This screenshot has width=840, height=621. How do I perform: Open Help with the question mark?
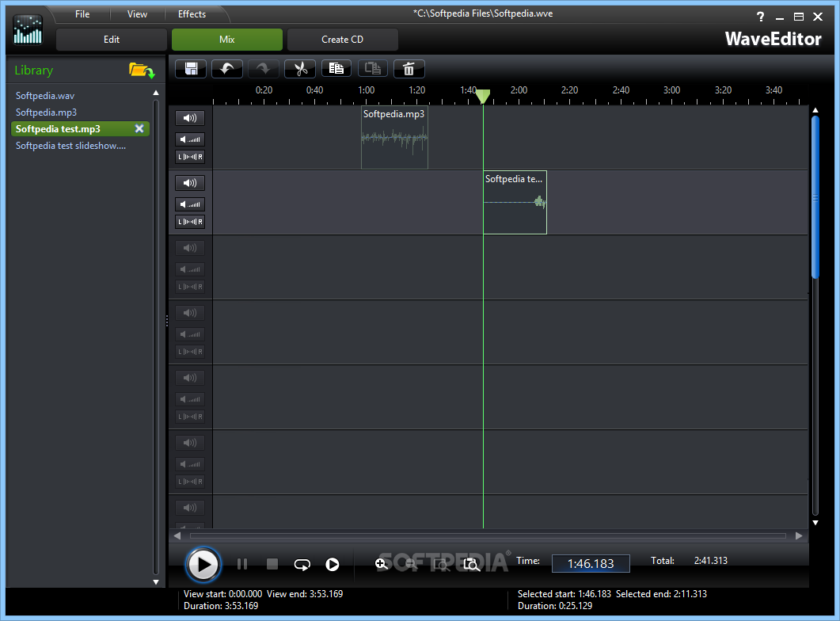click(760, 17)
